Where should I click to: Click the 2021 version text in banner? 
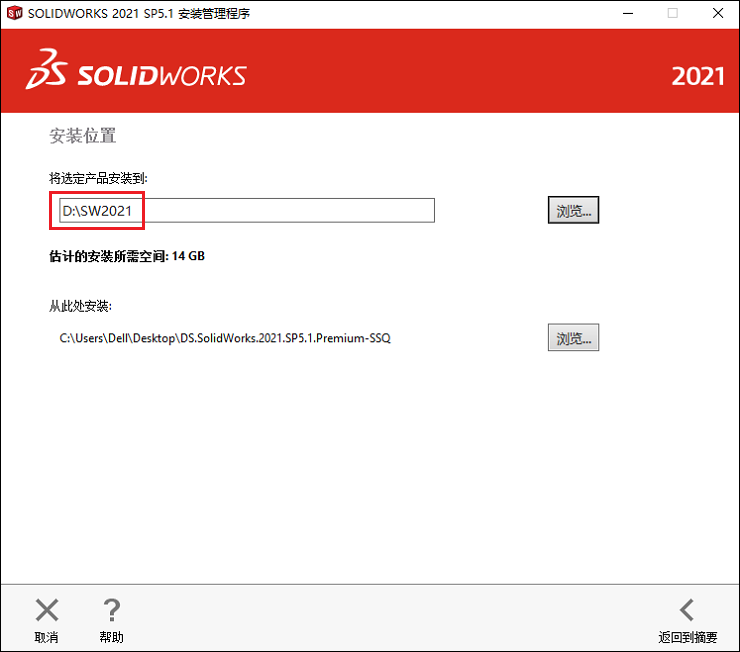[698, 76]
